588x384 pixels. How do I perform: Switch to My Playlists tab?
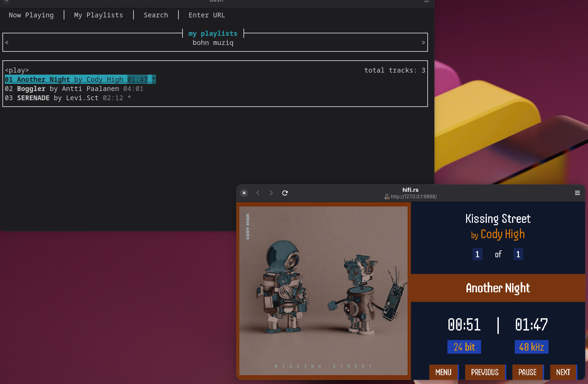(x=98, y=15)
